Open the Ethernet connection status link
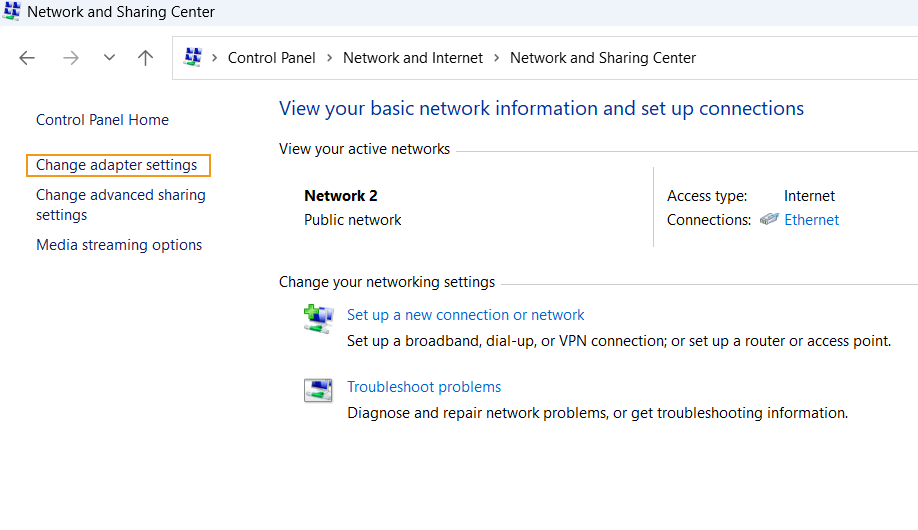The image size is (918, 530). 811,220
